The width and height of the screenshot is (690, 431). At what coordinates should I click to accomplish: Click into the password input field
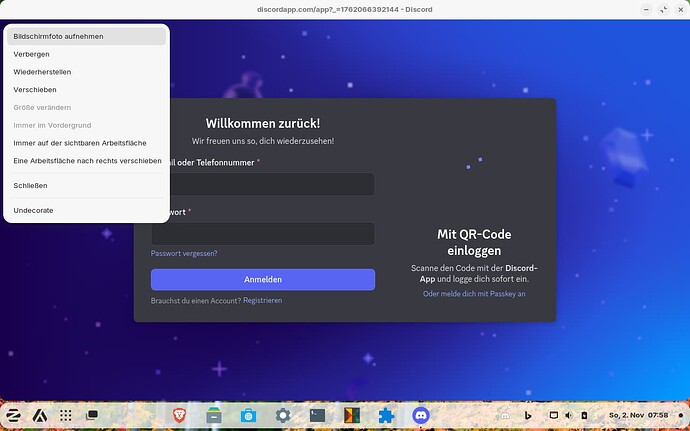(x=263, y=233)
